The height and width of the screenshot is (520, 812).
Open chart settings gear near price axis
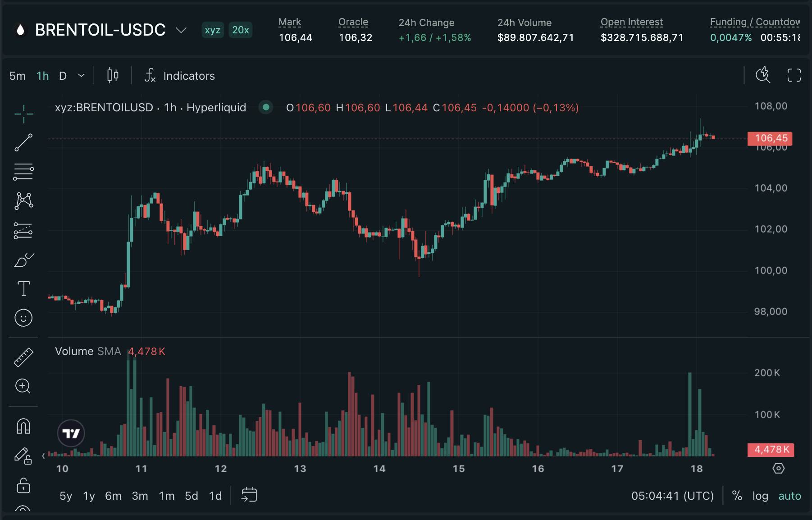[x=778, y=469]
